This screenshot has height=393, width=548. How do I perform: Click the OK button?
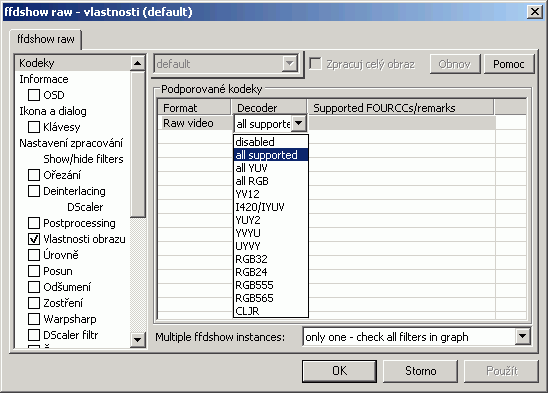(339, 371)
